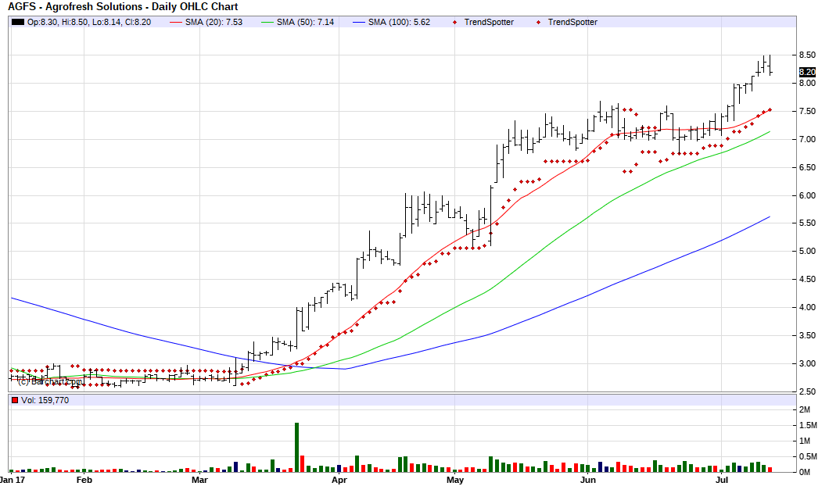Click the tallest green volume bar in late March
829x504 pixels.
click(296, 448)
